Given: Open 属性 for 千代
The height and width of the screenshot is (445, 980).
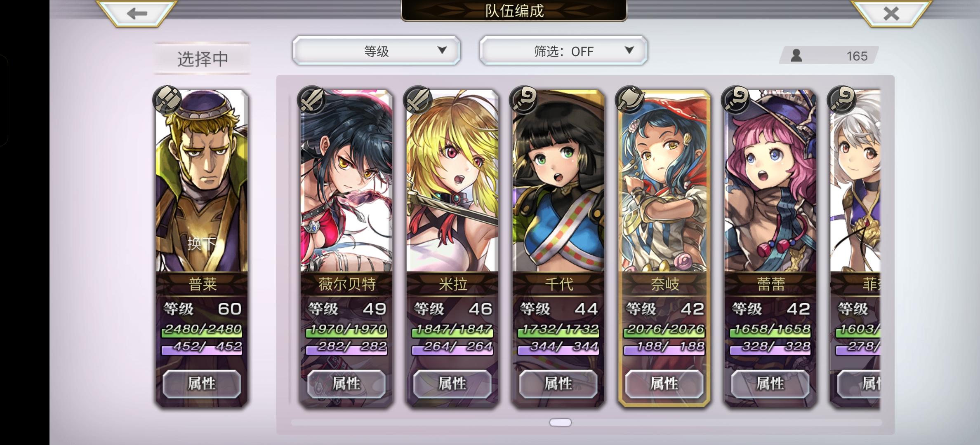Looking at the screenshot, I should pyautogui.click(x=558, y=384).
